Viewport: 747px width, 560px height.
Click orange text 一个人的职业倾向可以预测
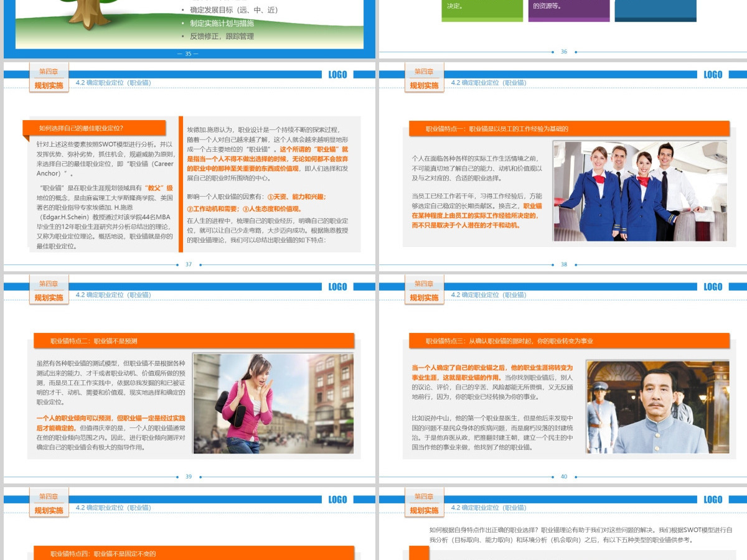coord(111,423)
